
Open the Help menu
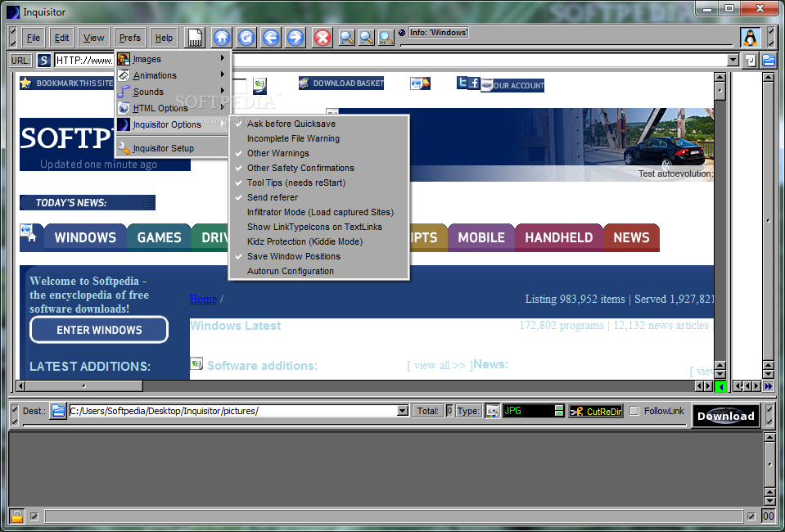click(x=164, y=38)
